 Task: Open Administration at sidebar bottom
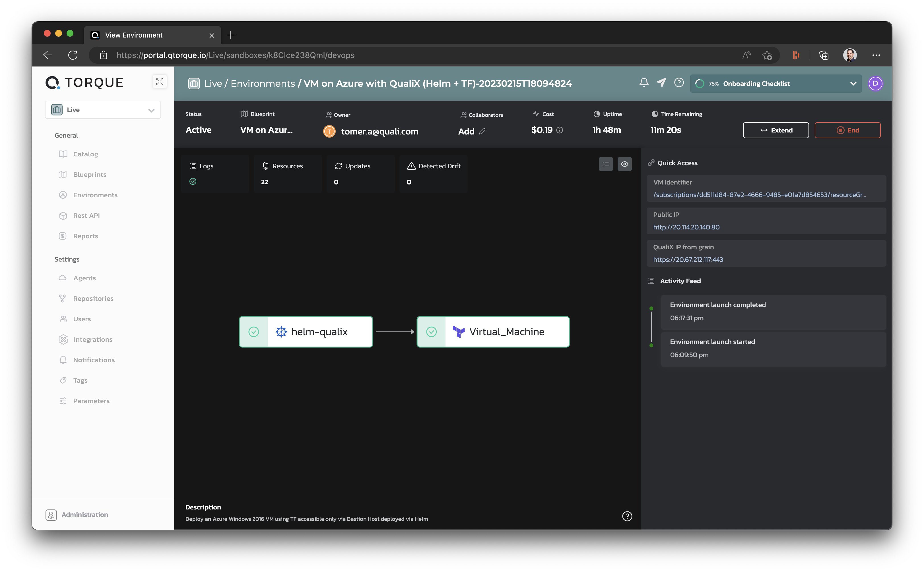tap(77, 515)
